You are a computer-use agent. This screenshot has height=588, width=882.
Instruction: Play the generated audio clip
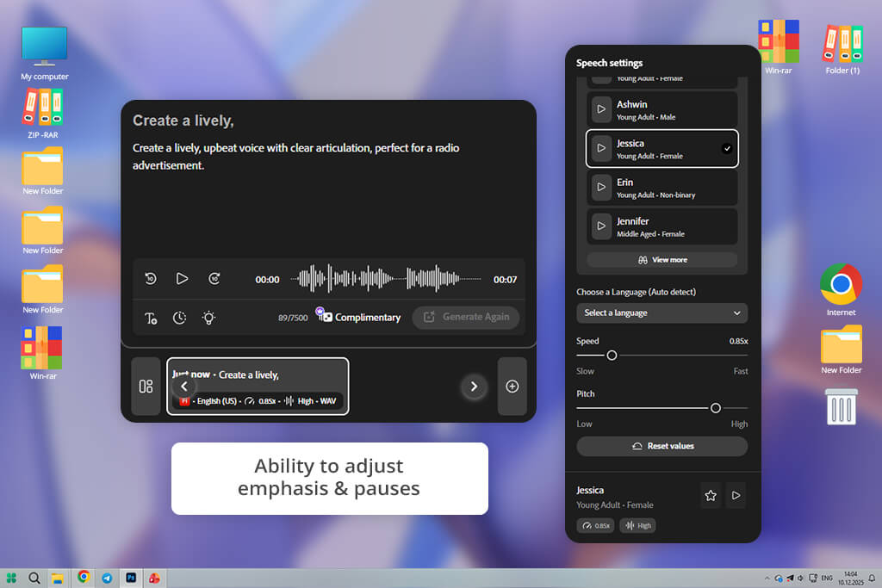(182, 278)
